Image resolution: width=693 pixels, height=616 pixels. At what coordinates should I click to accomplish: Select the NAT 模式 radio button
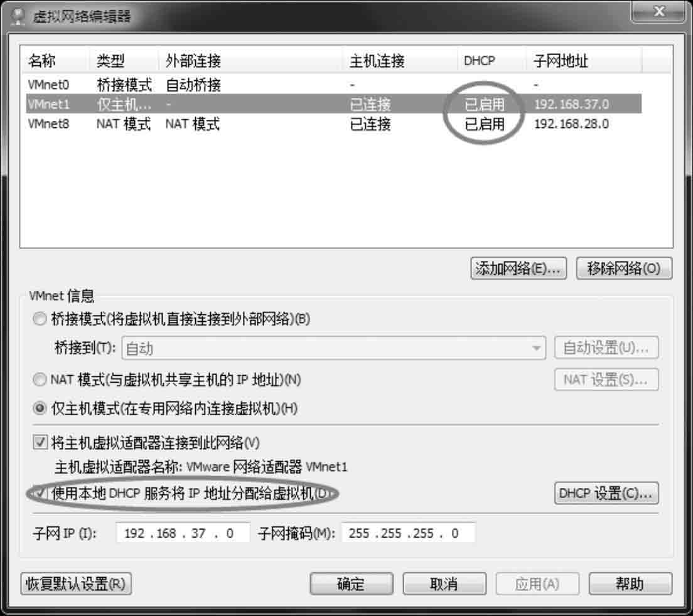click(x=40, y=380)
